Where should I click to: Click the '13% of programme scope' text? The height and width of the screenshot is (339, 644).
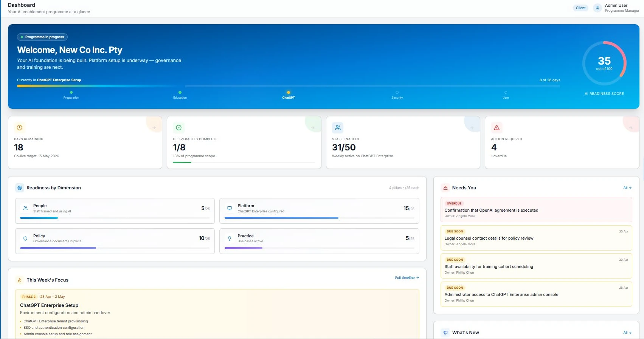click(x=194, y=156)
